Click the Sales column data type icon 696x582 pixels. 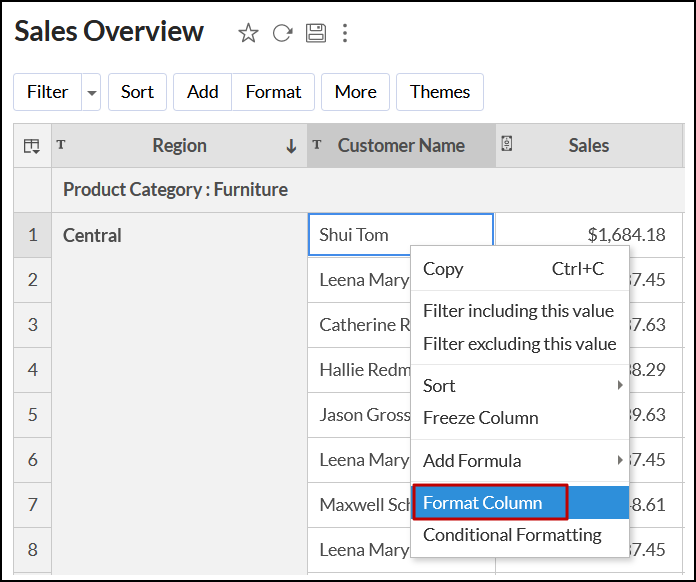(507, 144)
